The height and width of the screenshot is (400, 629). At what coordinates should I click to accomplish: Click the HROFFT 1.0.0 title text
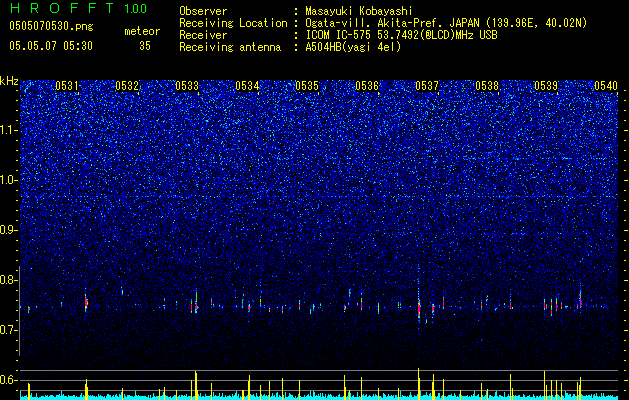pos(78,8)
